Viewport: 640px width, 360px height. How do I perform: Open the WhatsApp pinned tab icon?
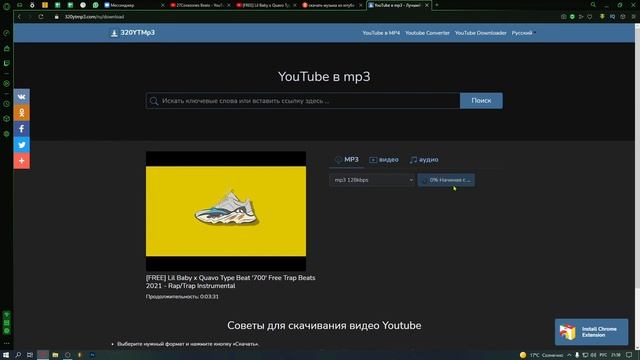pos(96,5)
